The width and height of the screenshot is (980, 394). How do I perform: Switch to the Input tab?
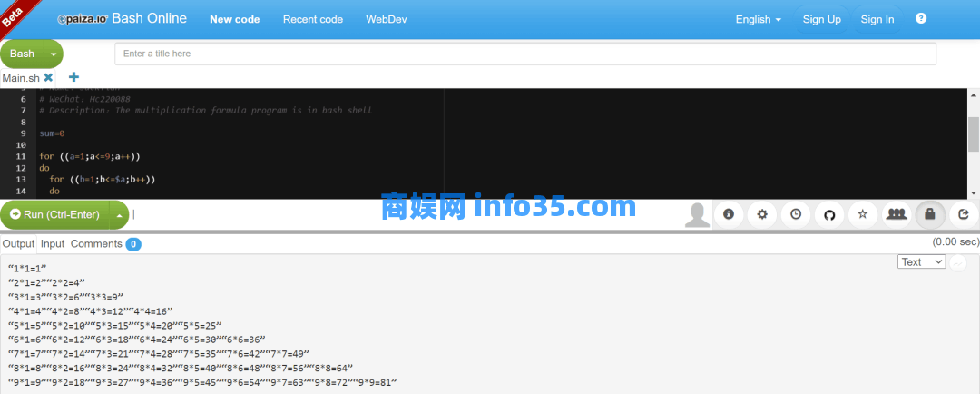point(53,244)
